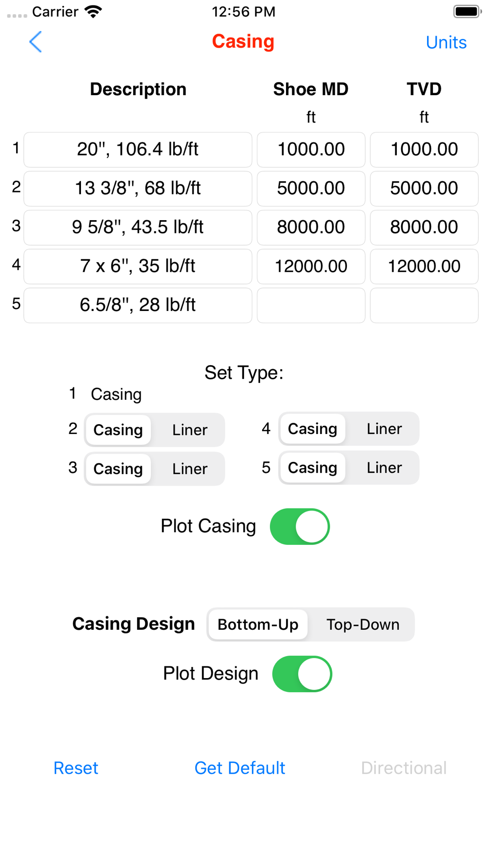Choose Bottom-Up casing design

(258, 625)
